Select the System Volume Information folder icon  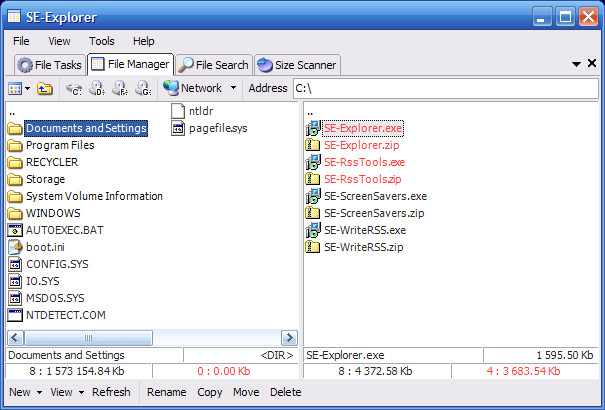pyautogui.click(x=15, y=196)
